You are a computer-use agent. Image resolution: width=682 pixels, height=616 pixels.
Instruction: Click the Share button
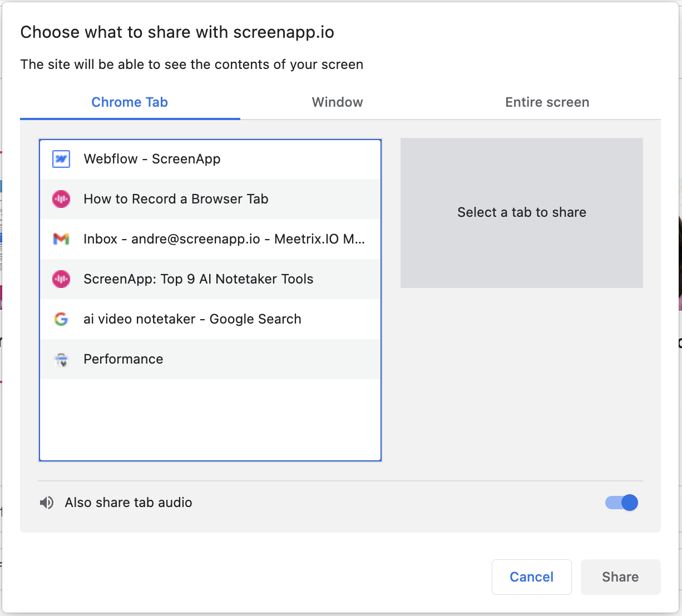[x=620, y=577]
